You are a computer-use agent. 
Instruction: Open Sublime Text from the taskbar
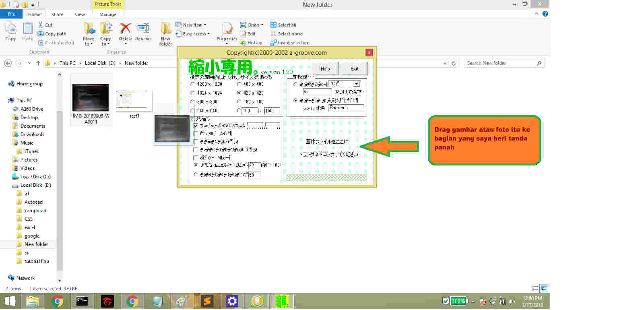pyautogui.click(x=207, y=301)
